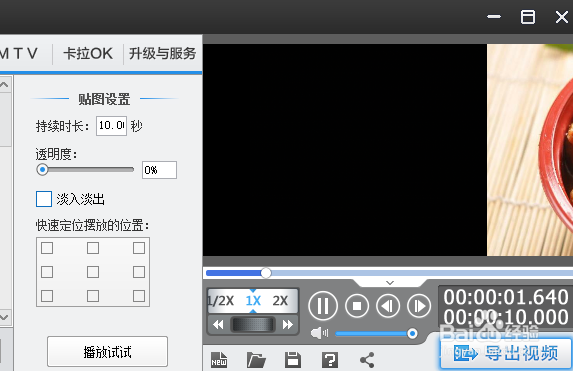Open help with the question mark icon
Image resolution: width=573 pixels, height=371 pixels.
pyautogui.click(x=330, y=360)
